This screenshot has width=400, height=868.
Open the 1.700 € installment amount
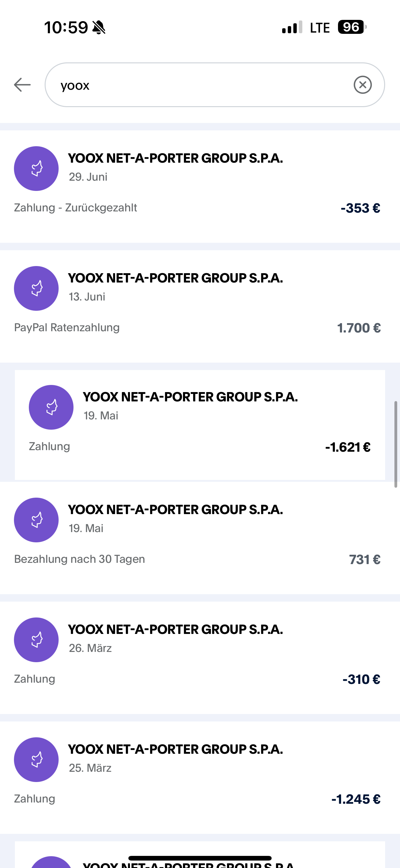359,328
